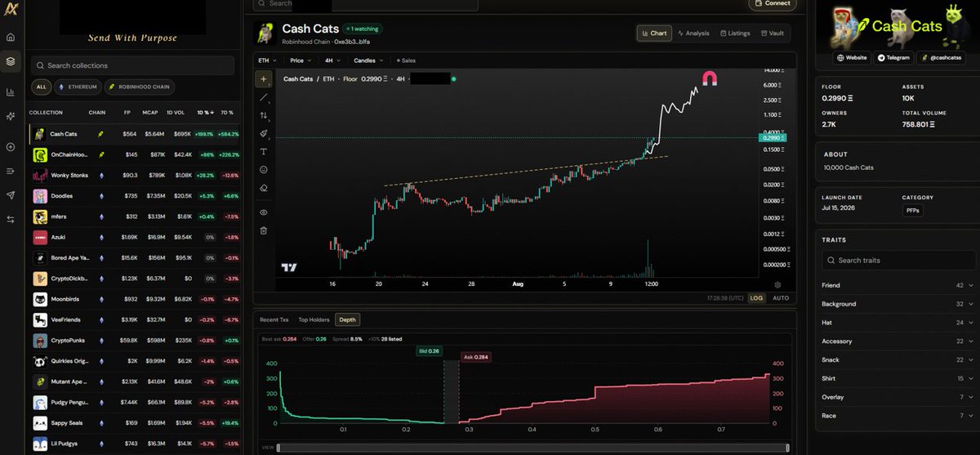Click the depth chart view range slider
The image size is (980, 455).
point(532,448)
